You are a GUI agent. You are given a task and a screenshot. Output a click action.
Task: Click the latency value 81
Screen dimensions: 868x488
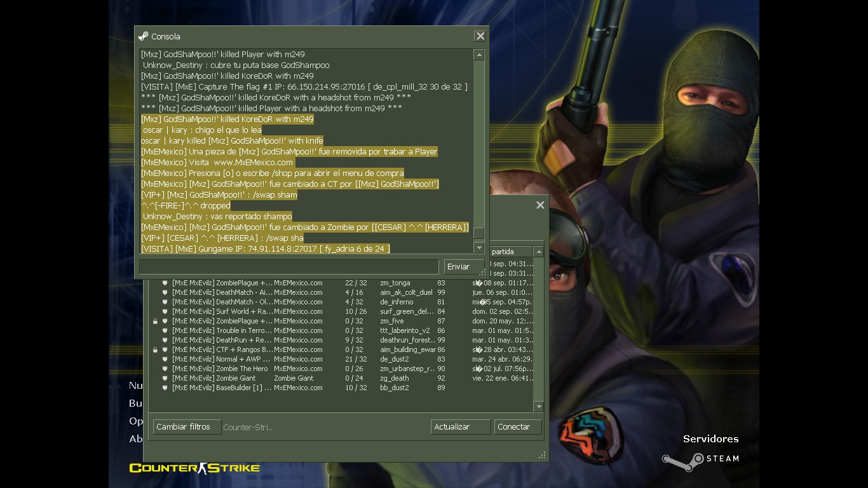pos(441,302)
